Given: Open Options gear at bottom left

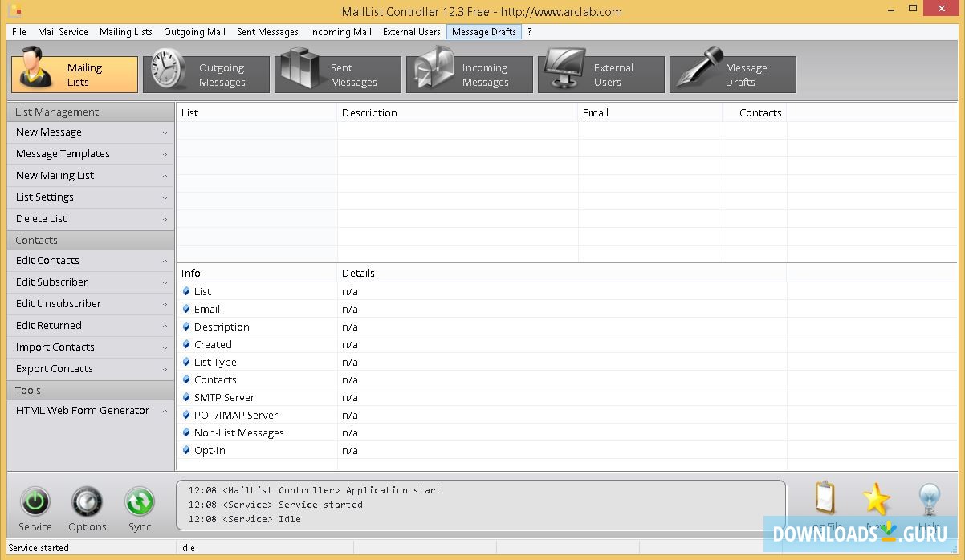Looking at the screenshot, I should point(87,502).
